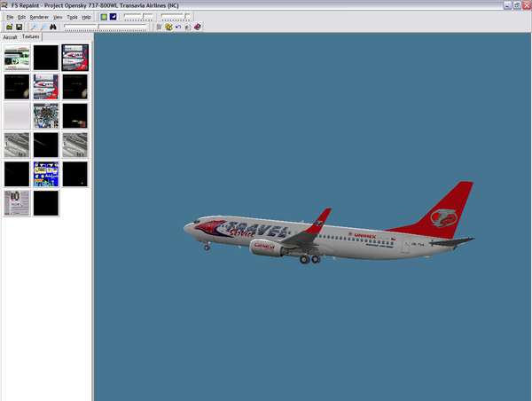Click the save floppy disk icon
532x401 pixels.
coord(19,27)
